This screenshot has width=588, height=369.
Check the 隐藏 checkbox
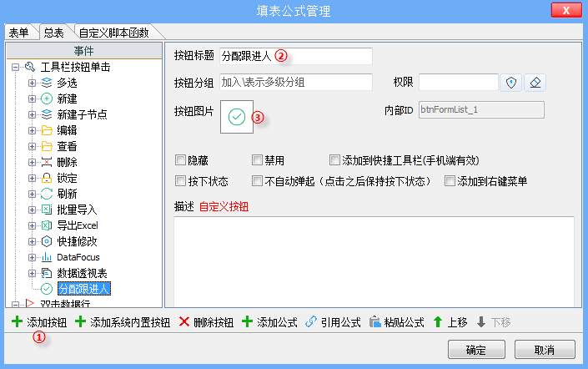180,160
